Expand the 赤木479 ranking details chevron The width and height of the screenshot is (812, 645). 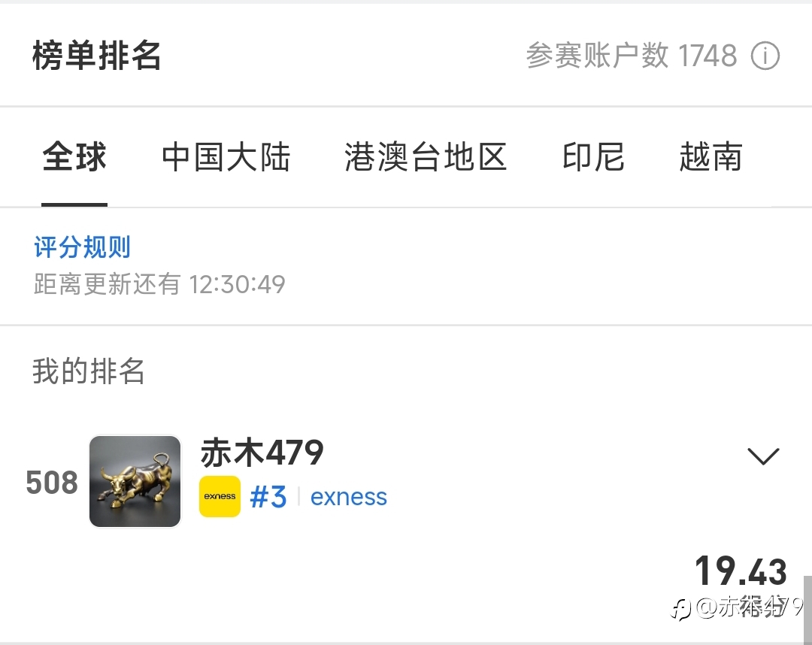pyautogui.click(x=763, y=456)
